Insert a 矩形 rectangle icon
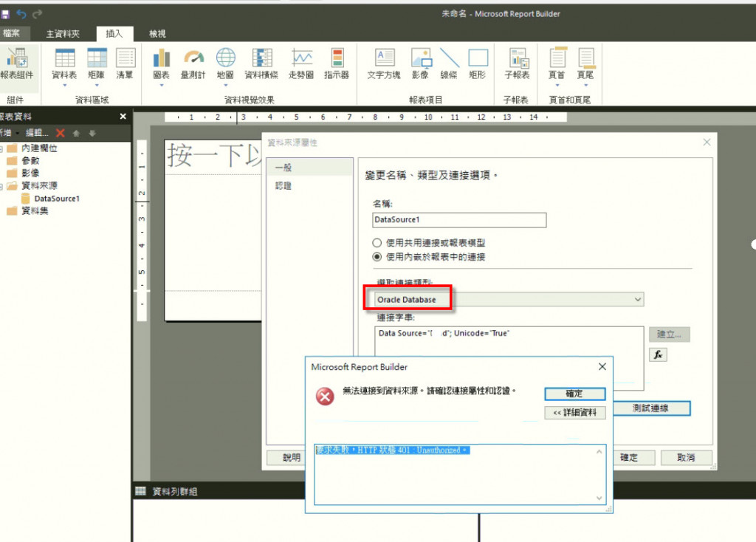Screen dimensions: 756x542 pyautogui.click(x=478, y=58)
